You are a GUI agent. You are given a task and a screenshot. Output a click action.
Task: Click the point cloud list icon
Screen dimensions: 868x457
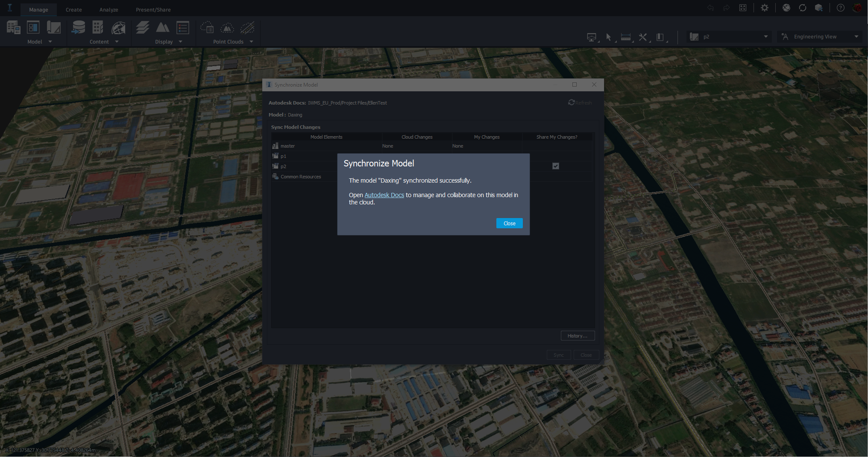207,28
